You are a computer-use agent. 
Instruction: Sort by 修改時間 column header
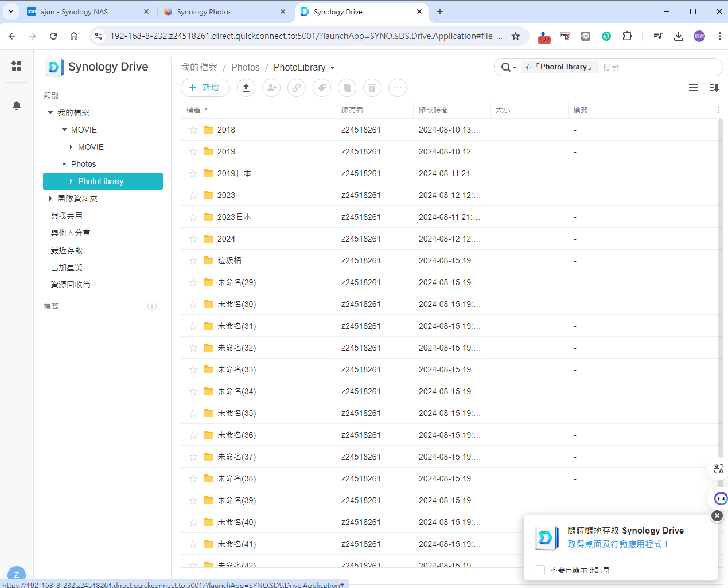pyautogui.click(x=451, y=110)
